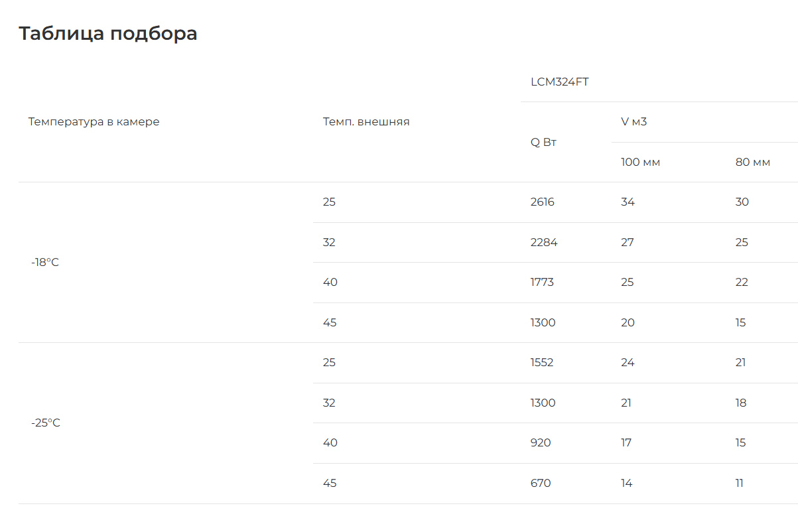Click the 2284 power value cell
Viewport: 798px width, 532px height.
click(x=544, y=243)
